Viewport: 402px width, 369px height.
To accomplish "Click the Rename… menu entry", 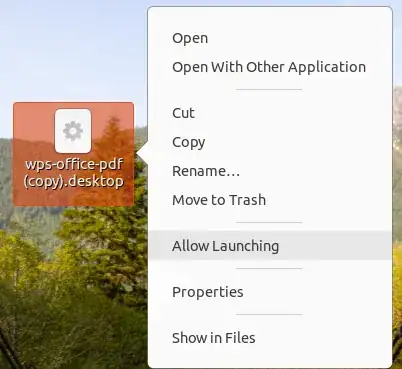I will [270, 171].
